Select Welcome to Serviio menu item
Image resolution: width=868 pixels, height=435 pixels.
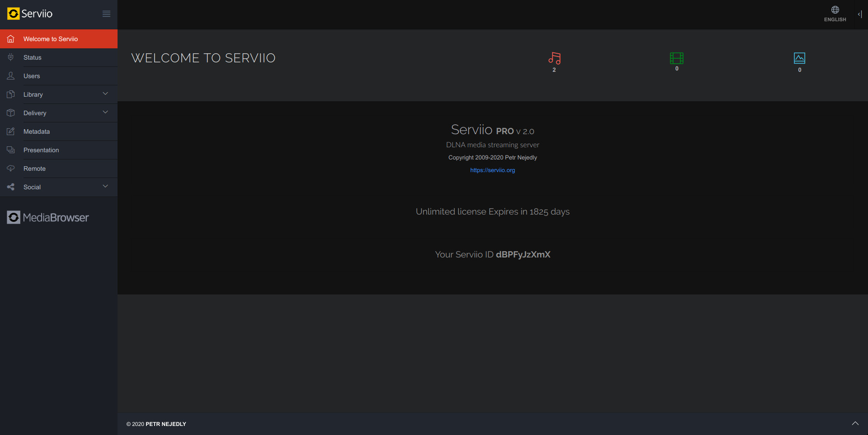pyautogui.click(x=59, y=39)
